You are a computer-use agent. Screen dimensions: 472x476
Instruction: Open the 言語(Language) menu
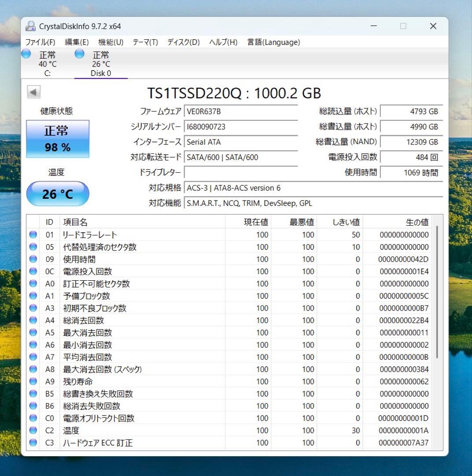(273, 42)
